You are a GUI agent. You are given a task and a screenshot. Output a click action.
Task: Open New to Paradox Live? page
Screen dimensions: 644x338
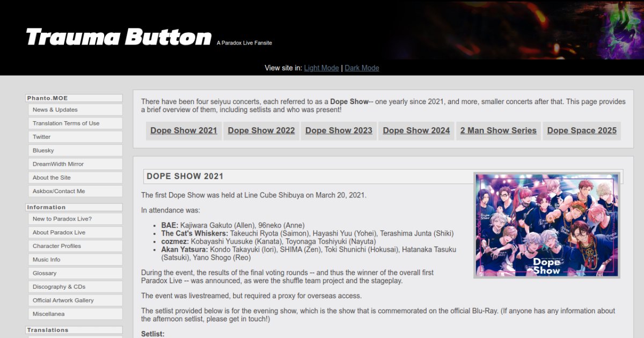62,219
